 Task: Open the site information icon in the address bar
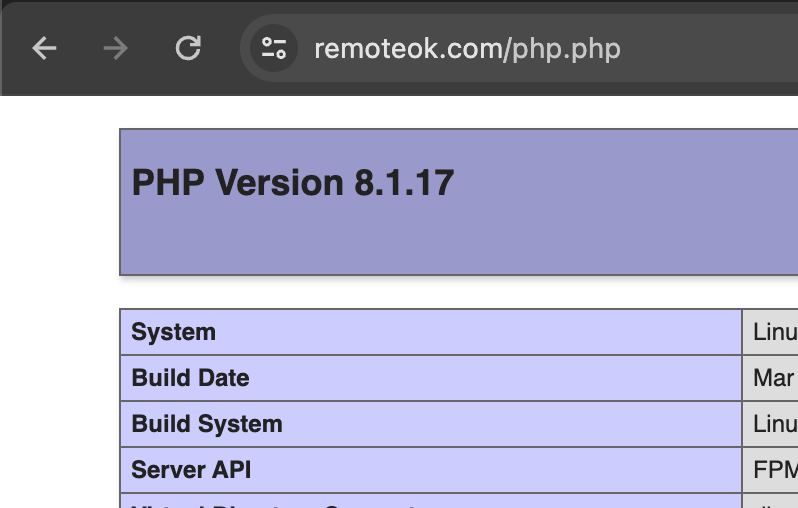274,48
